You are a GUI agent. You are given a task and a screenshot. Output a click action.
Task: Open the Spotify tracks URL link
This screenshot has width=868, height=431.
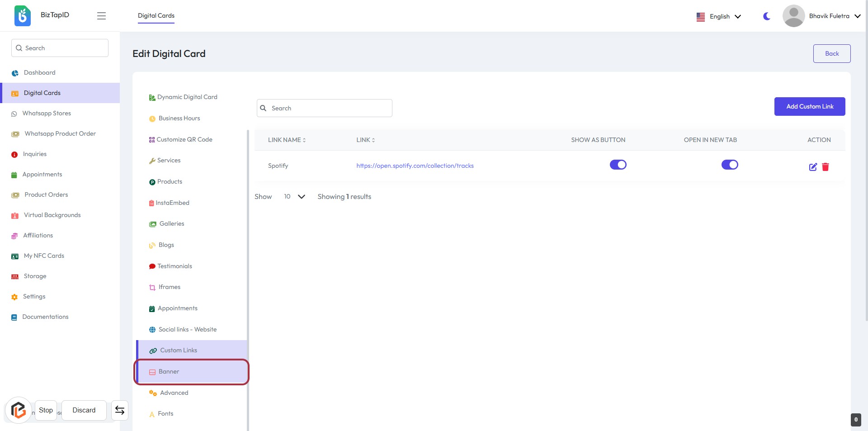(415, 166)
